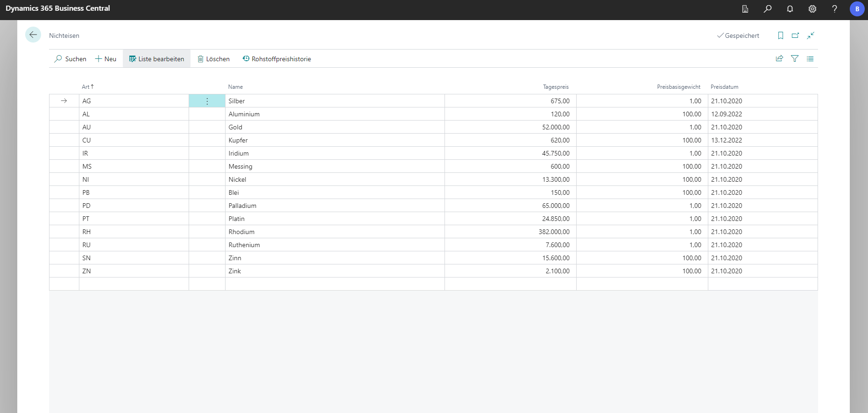This screenshot has width=868, height=413.
Task: Click the bookmark page icon
Action: [x=780, y=36]
